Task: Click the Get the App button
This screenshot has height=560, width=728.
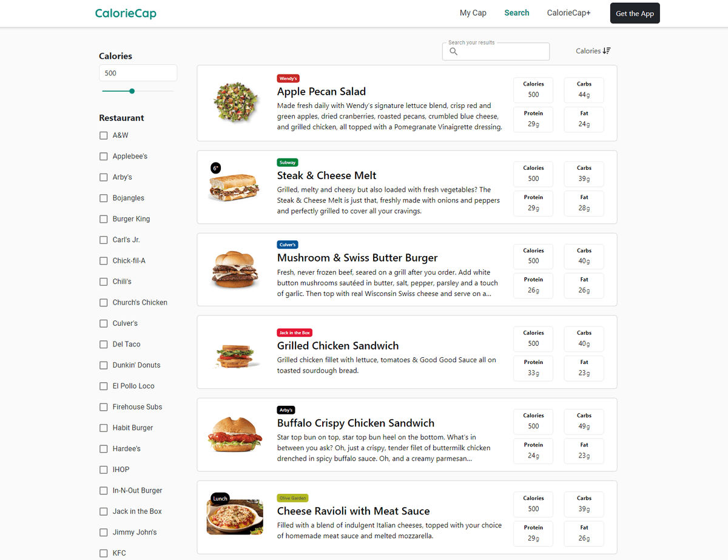Action: [x=635, y=13]
